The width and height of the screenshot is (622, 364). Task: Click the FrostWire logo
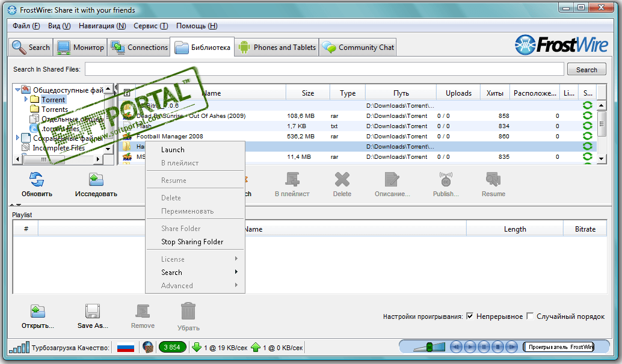point(561,45)
